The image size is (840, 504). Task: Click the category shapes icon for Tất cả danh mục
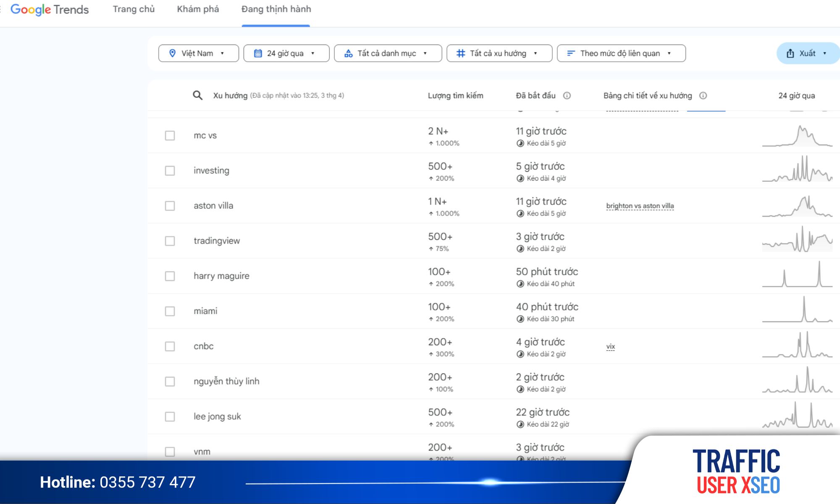349,53
